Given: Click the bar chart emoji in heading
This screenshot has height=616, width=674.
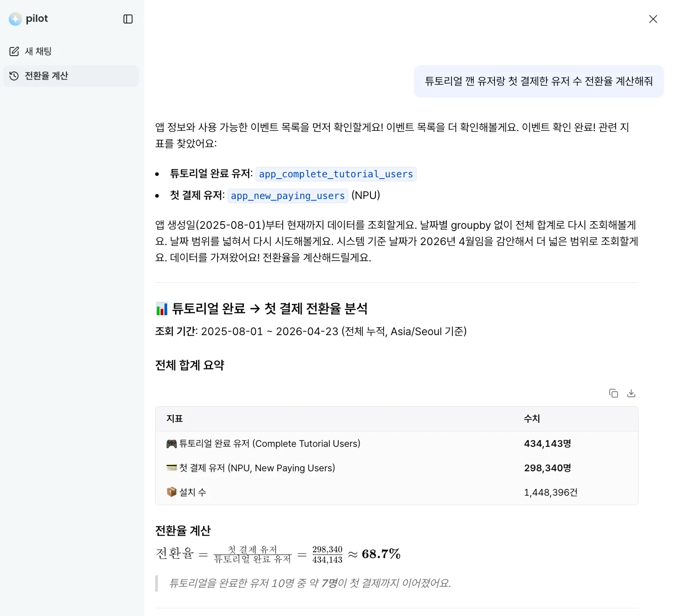Looking at the screenshot, I should 161,309.
